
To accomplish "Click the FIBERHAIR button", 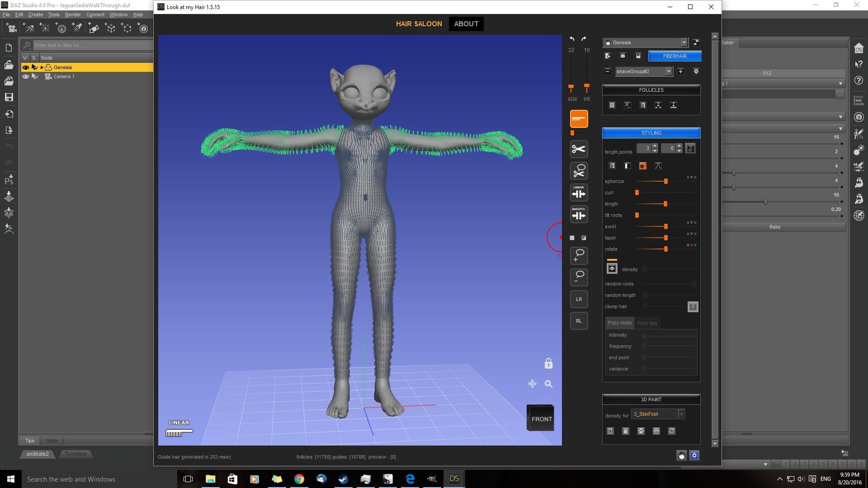I will tap(675, 56).
